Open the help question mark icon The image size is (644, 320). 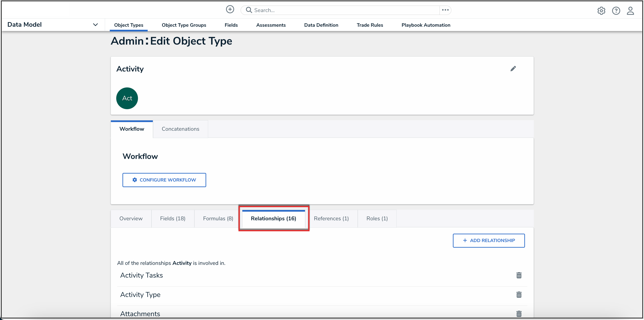point(616,11)
